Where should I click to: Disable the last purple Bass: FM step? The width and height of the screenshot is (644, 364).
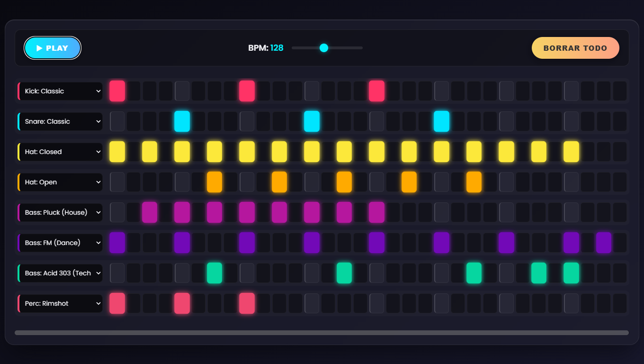604,243
